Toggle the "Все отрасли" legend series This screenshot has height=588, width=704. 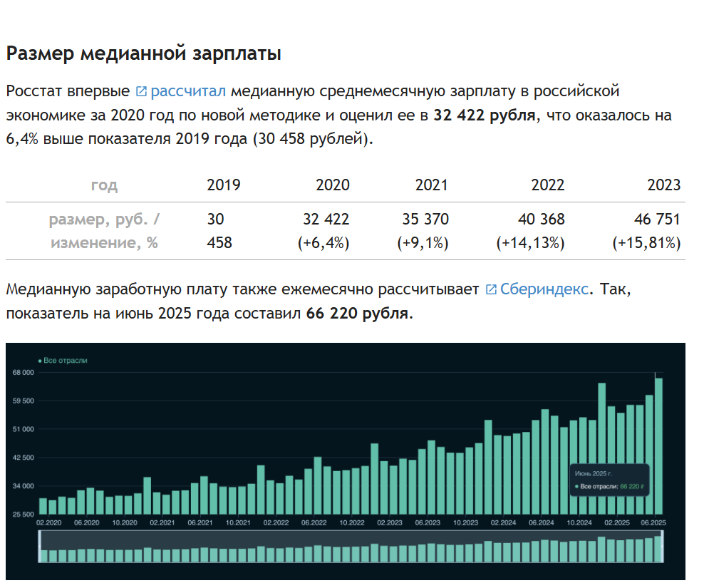[65, 361]
